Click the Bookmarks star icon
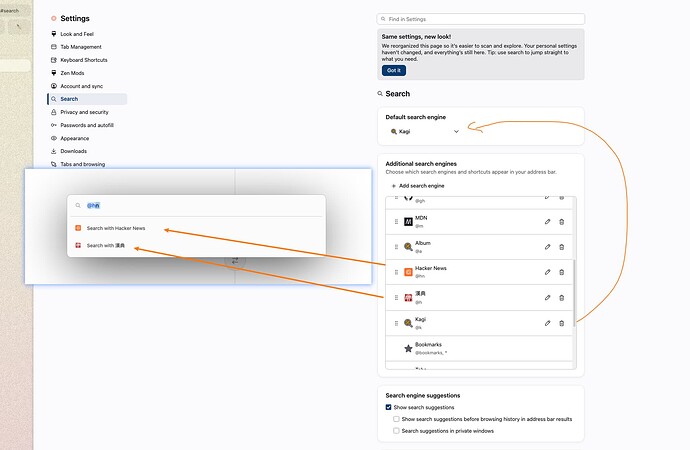Image resolution: width=690 pixels, height=450 pixels. [408, 349]
